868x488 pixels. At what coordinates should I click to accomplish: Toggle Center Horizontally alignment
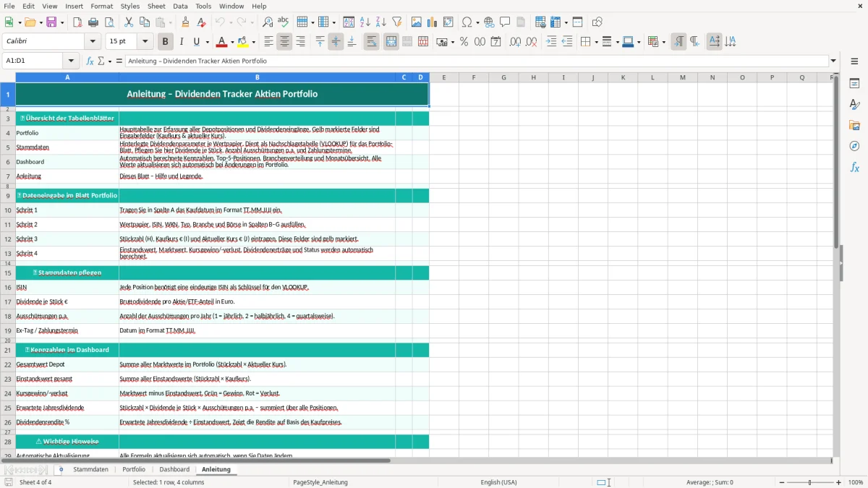click(284, 42)
